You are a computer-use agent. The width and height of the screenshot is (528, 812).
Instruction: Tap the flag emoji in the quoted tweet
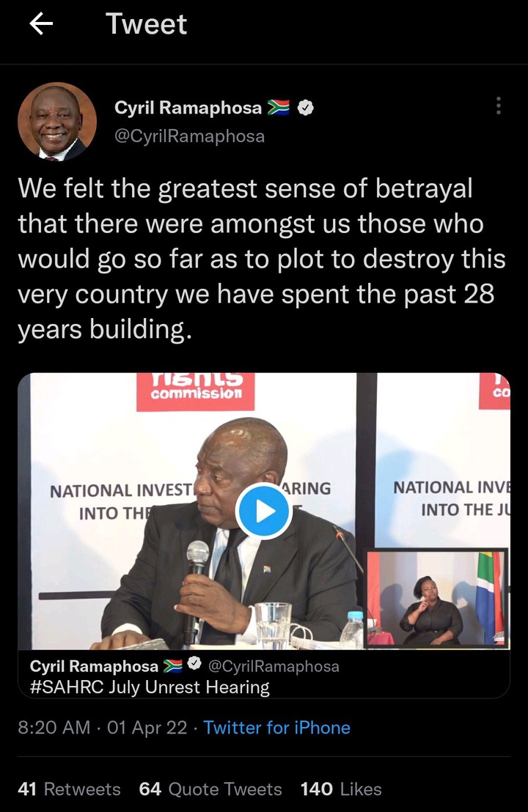click(173, 665)
